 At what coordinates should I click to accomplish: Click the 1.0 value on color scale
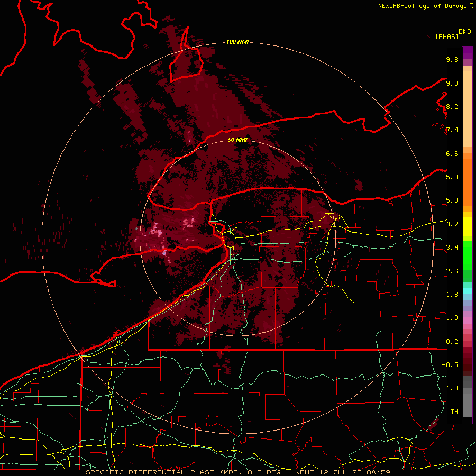[x=452, y=318]
